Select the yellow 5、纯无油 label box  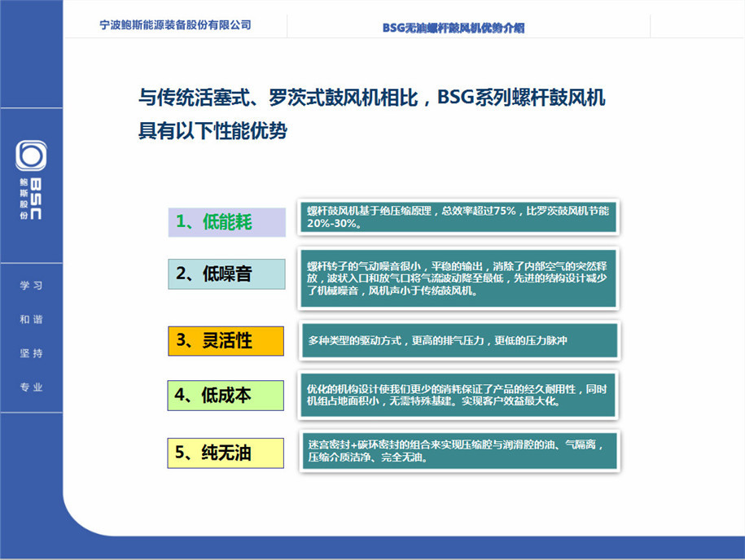226,453
